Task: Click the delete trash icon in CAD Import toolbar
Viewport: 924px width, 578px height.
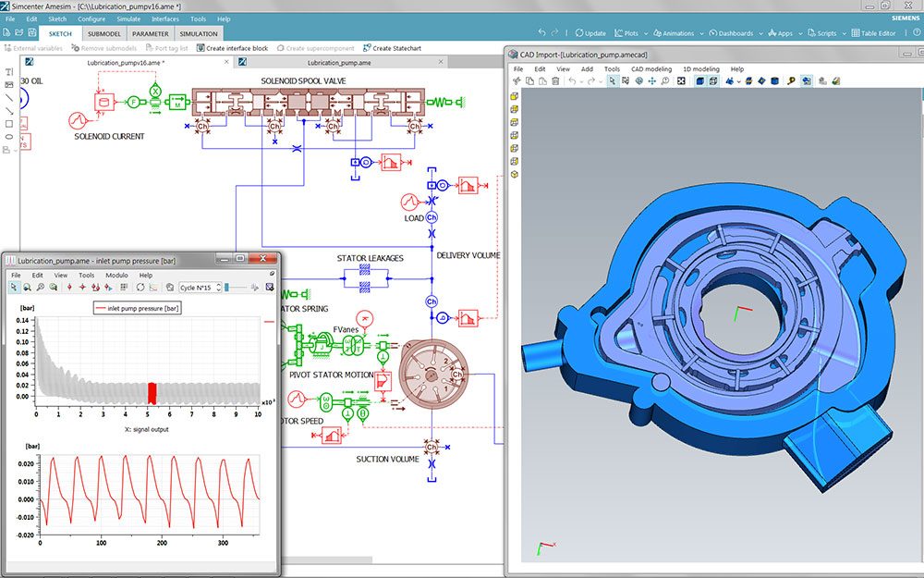Action: (x=554, y=81)
